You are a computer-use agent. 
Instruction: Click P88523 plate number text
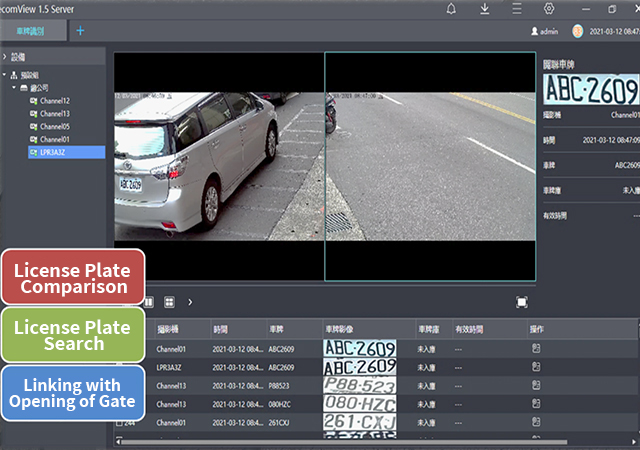point(279,386)
